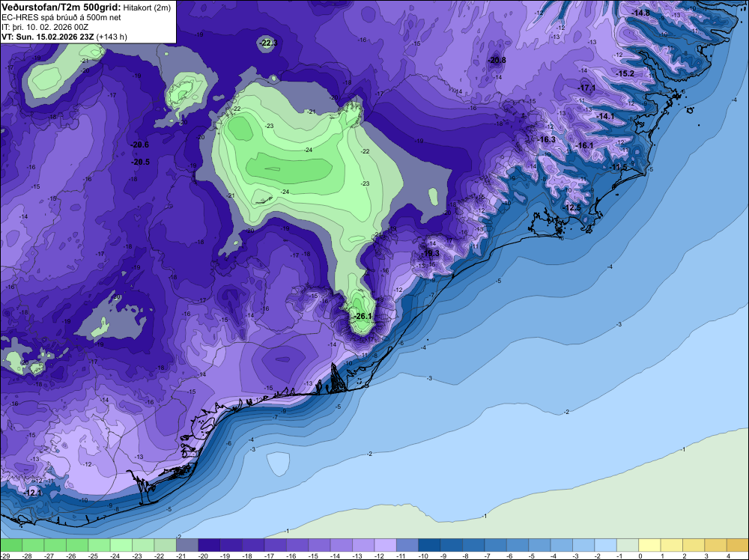Screen dimensions: 749x560
Task: Click the '-20.6' spot value
Action: click(139, 144)
